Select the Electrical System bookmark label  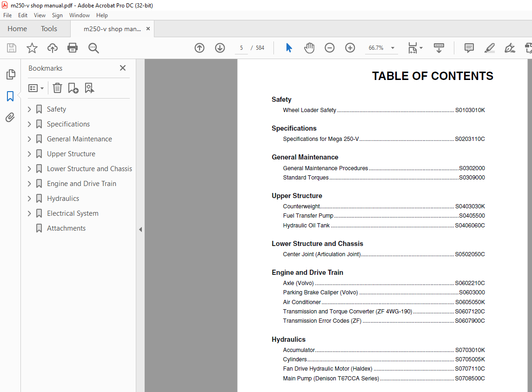click(73, 213)
